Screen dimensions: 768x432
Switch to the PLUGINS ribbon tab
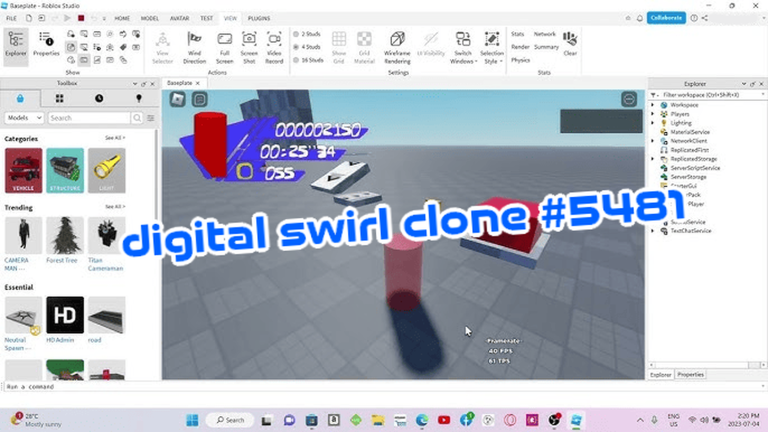(259, 18)
